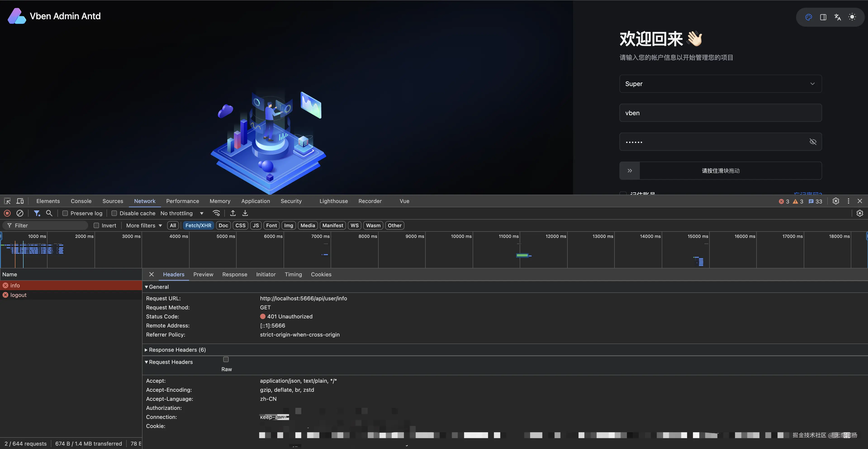Open the Timing tab

coord(293,274)
